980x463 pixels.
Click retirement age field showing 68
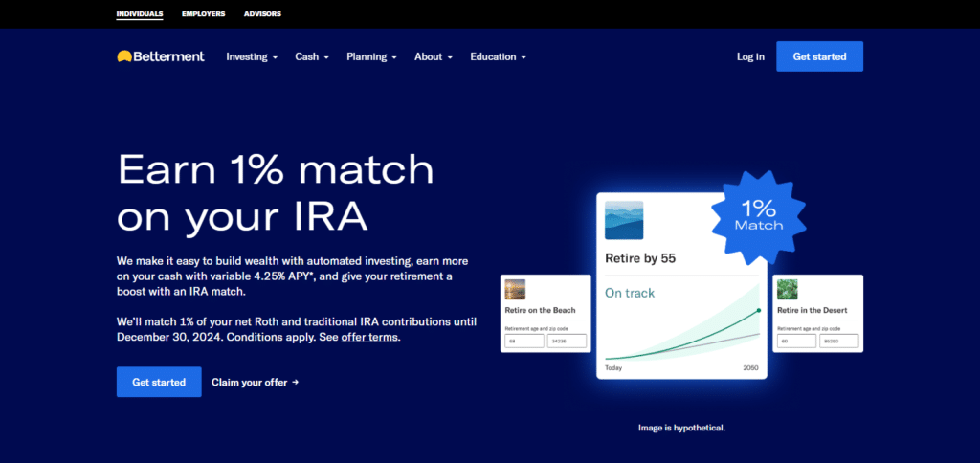click(x=524, y=342)
